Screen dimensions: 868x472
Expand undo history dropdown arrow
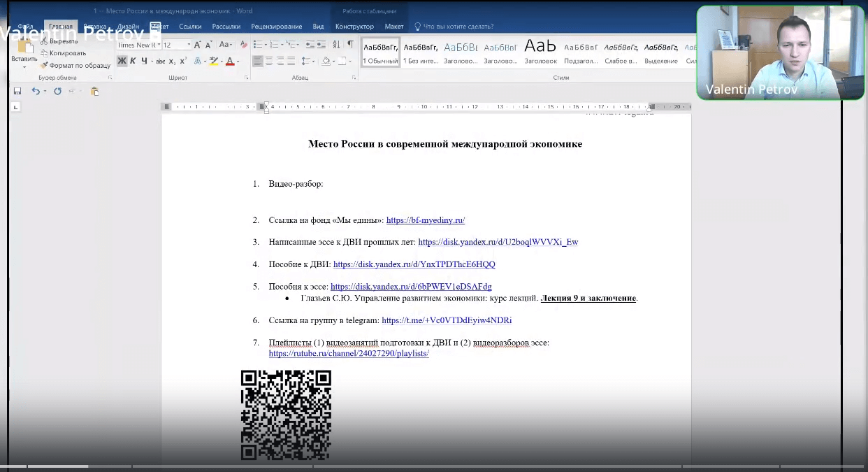coord(45,91)
